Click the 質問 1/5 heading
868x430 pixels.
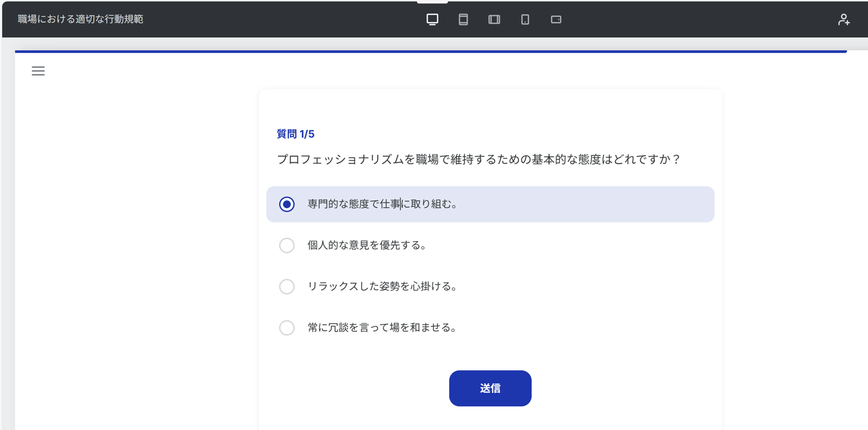click(x=295, y=134)
